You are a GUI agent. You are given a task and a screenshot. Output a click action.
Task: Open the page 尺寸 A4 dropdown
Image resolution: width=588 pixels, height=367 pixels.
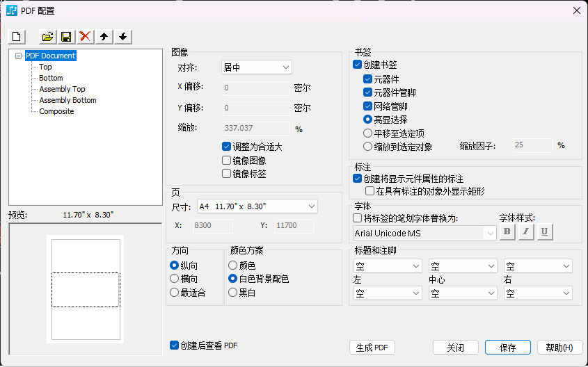coord(255,206)
